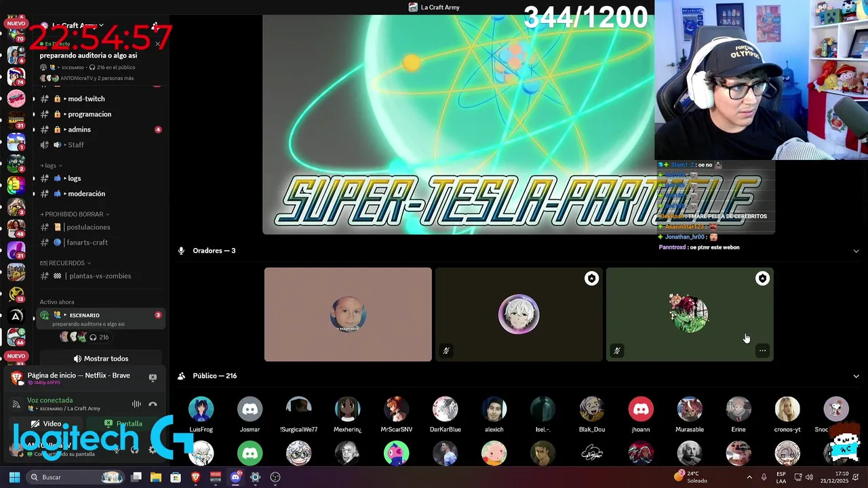Collapse the PROHIBIDO BORRAR category
The width and height of the screenshot is (868, 488).
[x=75, y=214]
